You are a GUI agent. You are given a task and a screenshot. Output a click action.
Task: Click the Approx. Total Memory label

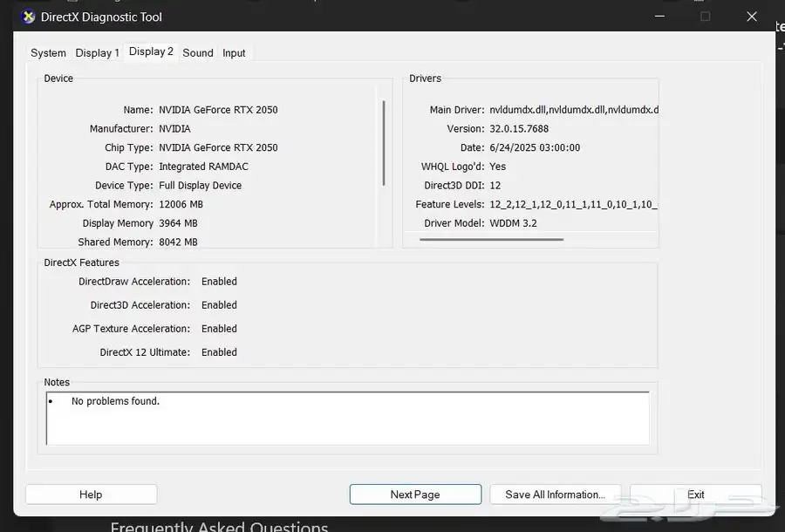point(101,204)
